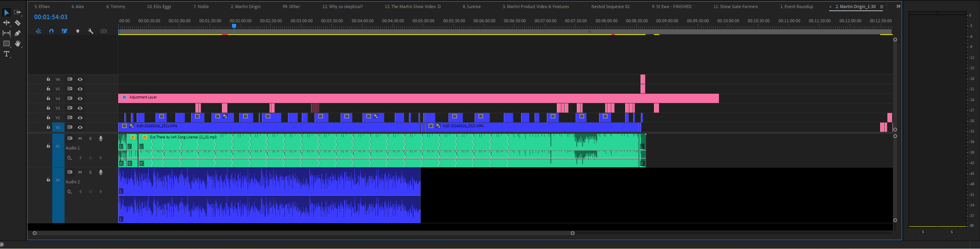The width and height of the screenshot is (980, 249).
Task: Open Audio 1 keyframe display dropdown
Action: 70,158
